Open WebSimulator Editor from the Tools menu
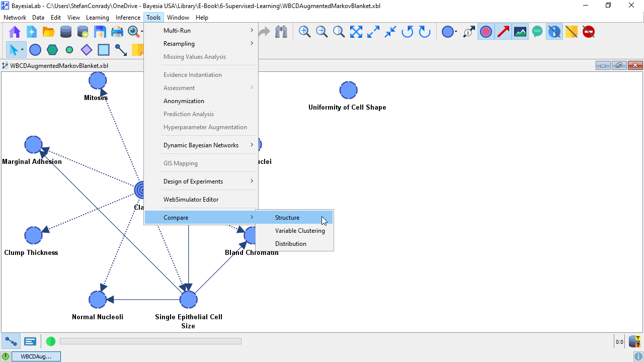Screen dimensions: 644x362 click(201, 200)
